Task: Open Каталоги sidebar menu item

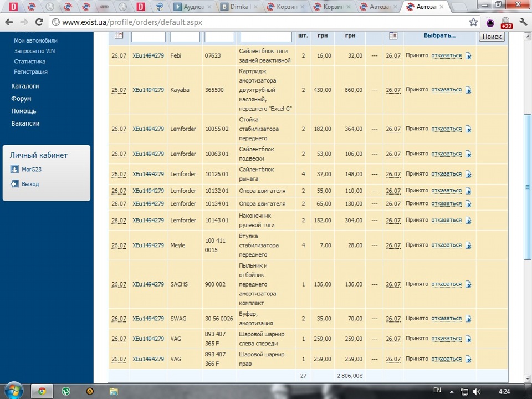Action: tap(25, 86)
